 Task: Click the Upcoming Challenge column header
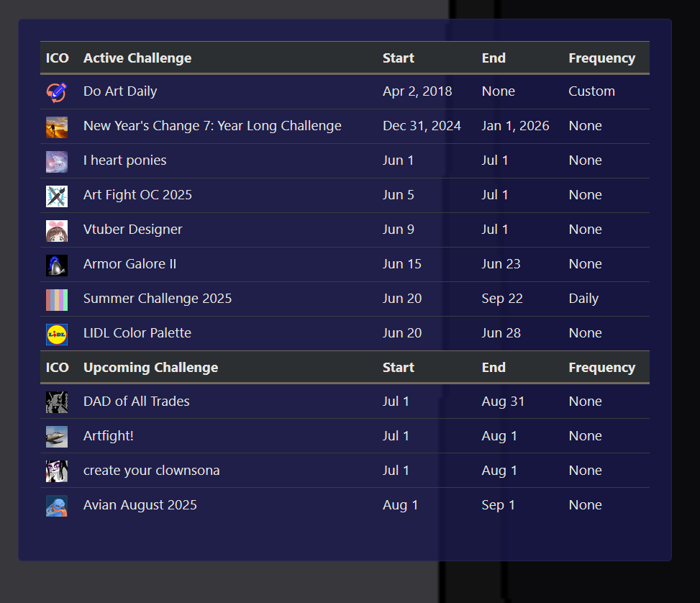click(x=151, y=368)
